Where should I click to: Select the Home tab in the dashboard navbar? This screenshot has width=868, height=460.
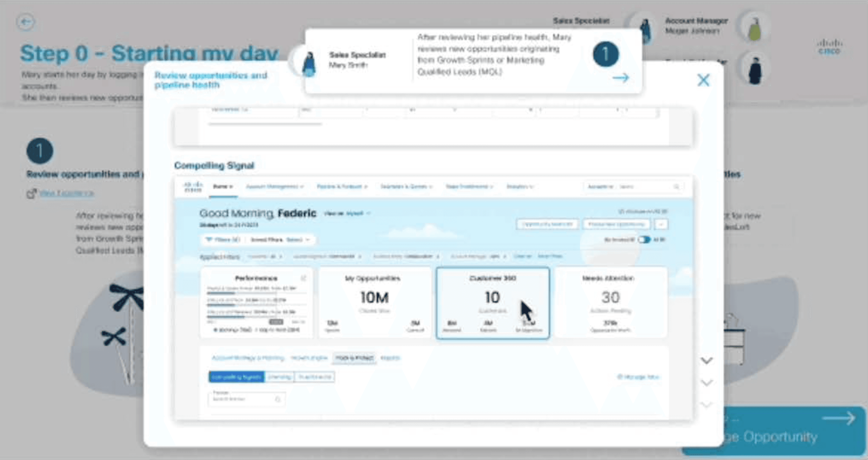pos(223,187)
